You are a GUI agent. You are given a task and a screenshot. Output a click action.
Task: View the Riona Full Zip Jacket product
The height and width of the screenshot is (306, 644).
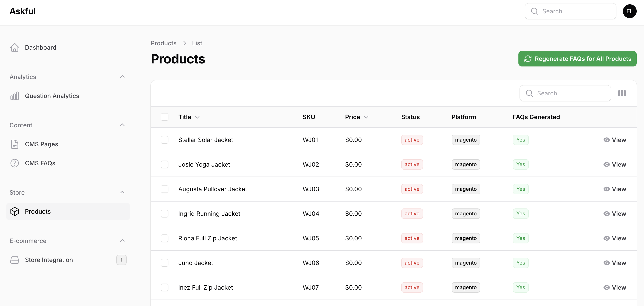point(614,238)
